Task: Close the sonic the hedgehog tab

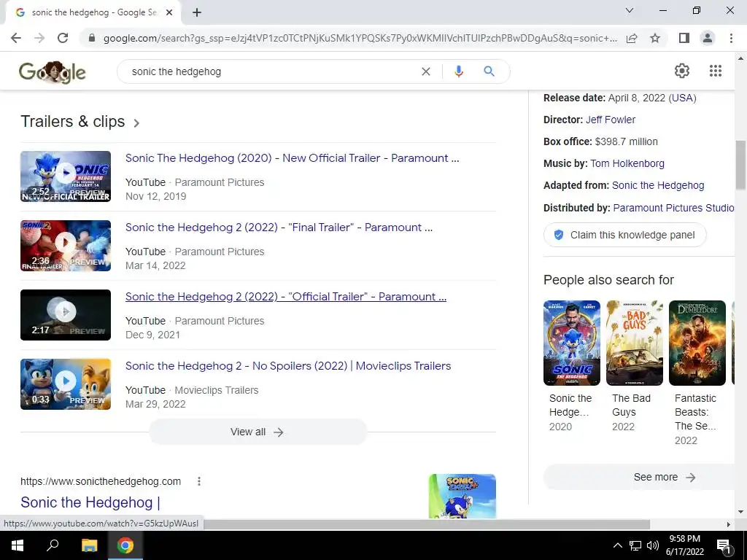Action: point(169,13)
